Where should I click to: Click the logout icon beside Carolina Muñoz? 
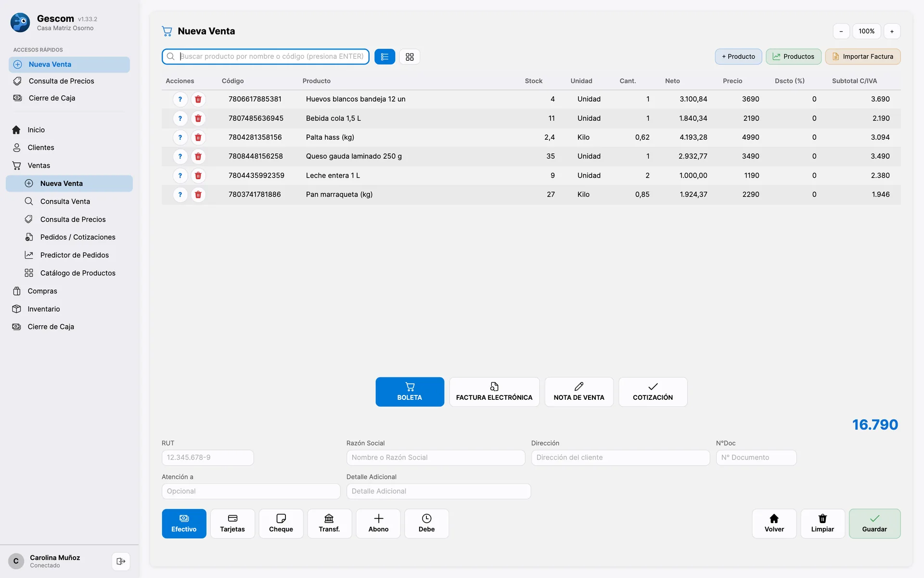pos(121,561)
